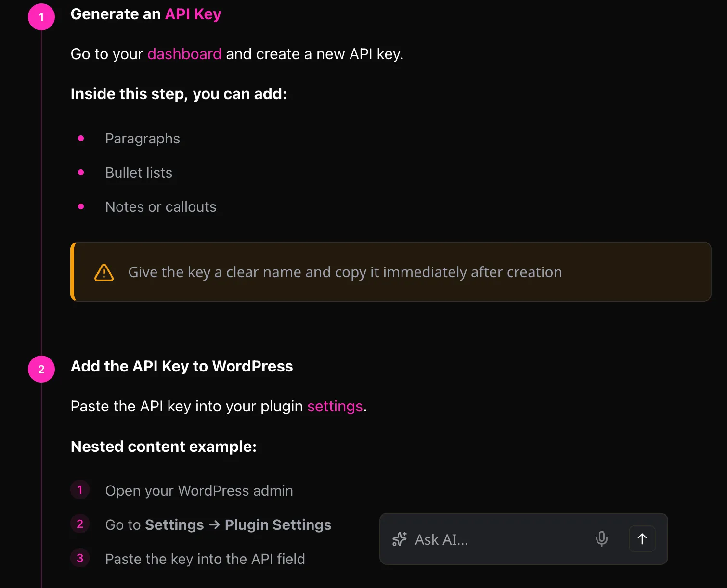Click the Add the API Key to WordPress heading
This screenshot has height=588, width=727.
pos(182,366)
